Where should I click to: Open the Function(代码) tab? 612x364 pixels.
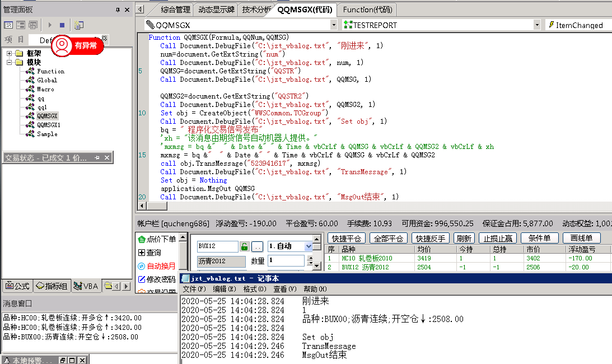[367, 10]
